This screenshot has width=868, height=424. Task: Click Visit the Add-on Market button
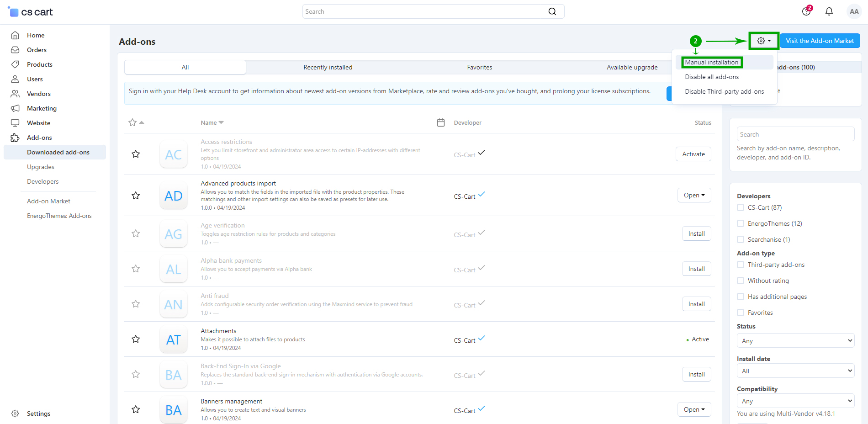coord(820,41)
